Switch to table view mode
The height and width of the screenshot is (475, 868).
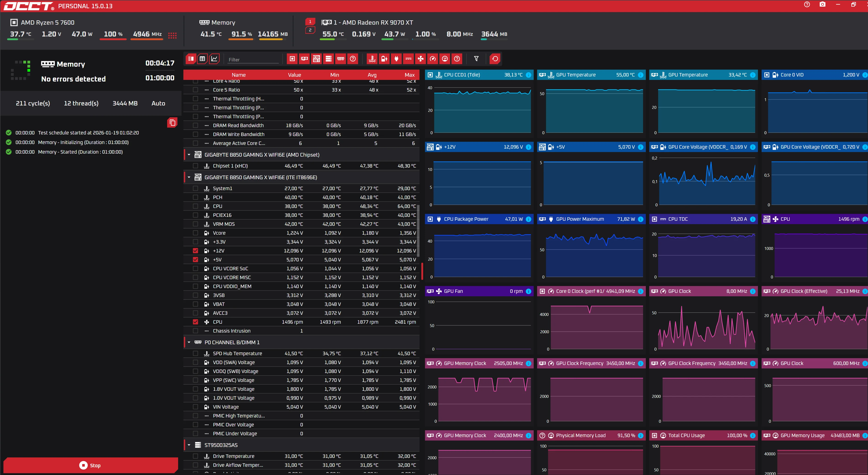(202, 59)
